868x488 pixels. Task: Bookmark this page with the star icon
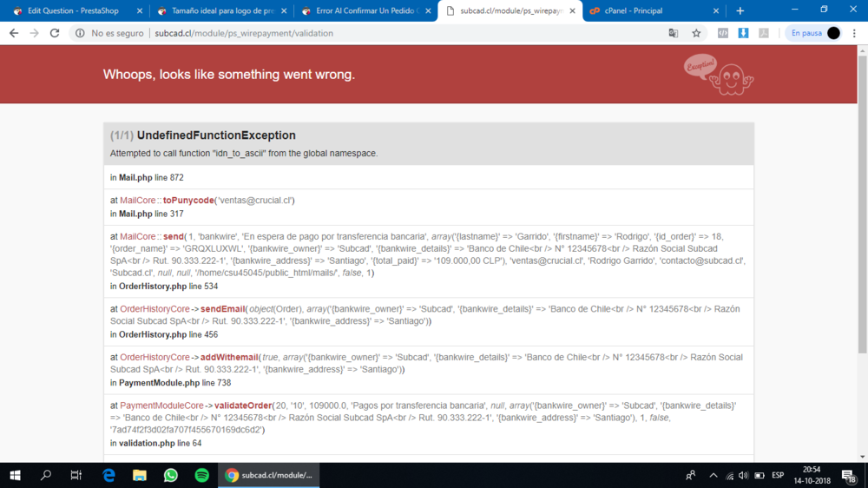click(696, 33)
